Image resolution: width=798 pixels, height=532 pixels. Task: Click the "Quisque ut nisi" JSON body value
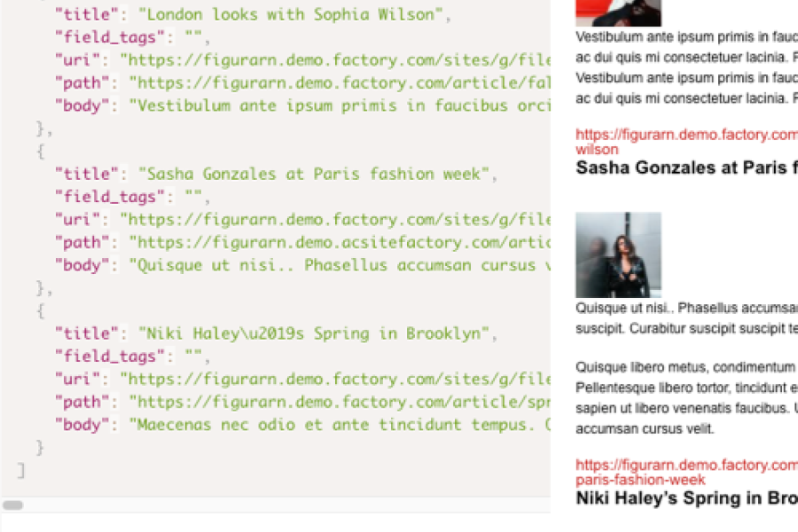[340, 265]
